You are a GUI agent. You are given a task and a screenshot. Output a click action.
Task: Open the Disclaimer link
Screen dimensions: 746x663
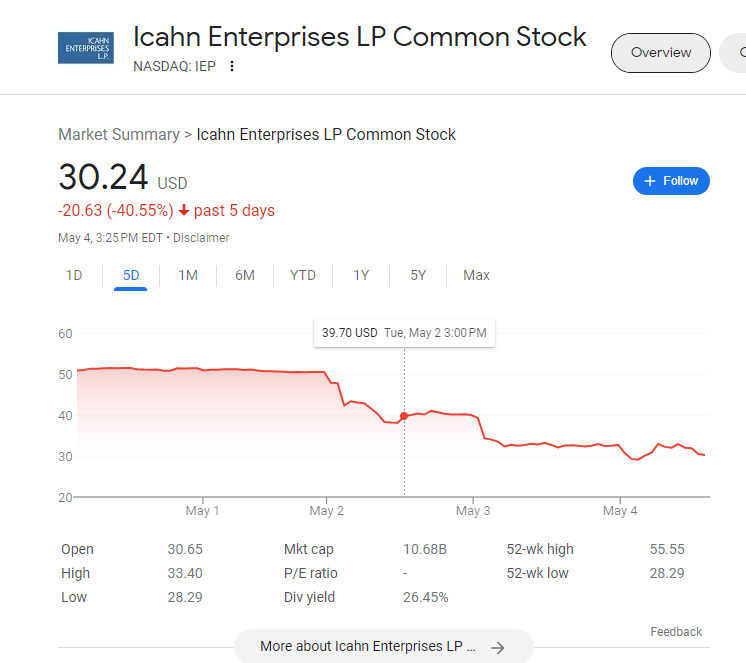(201, 238)
